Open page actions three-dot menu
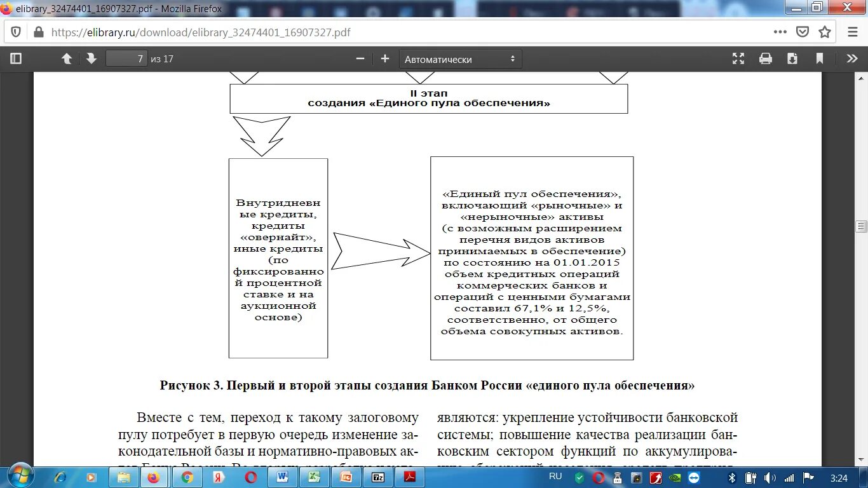The width and height of the screenshot is (868, 488). click(780, 32)
